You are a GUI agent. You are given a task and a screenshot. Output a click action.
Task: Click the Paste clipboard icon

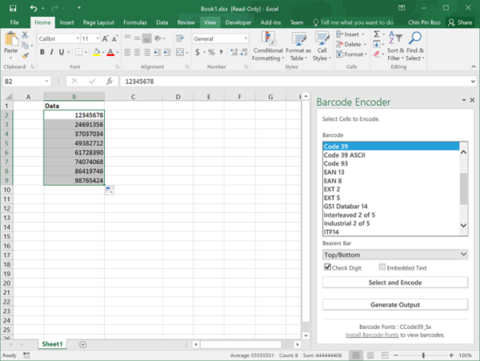pyautogui.click(x=11, y=39)
